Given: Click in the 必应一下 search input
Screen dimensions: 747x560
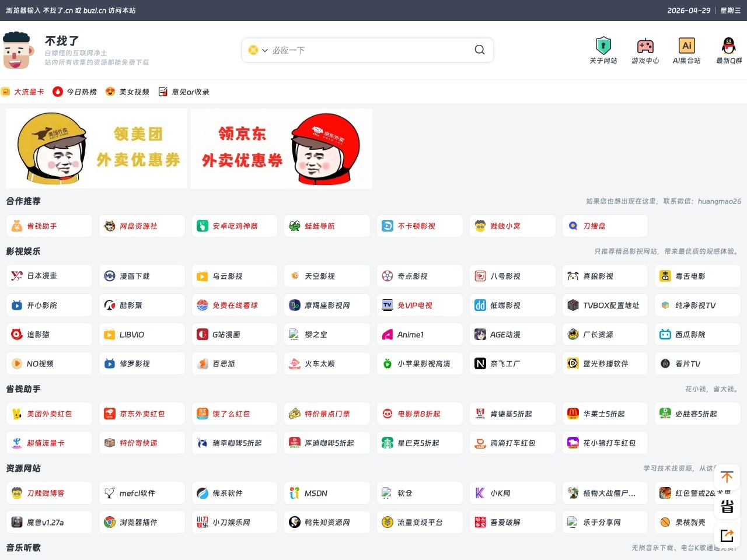Looking at the screenshot, I should pyautogui.click(x=371, y=50).
